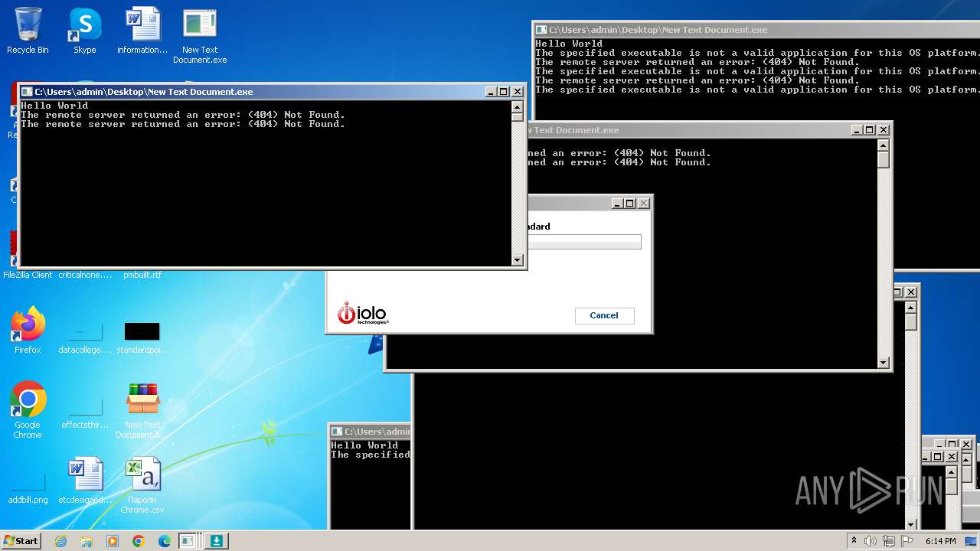The image size is (980, 551).
Task: Select the datacollege desktop file
Action: (85, 337)
